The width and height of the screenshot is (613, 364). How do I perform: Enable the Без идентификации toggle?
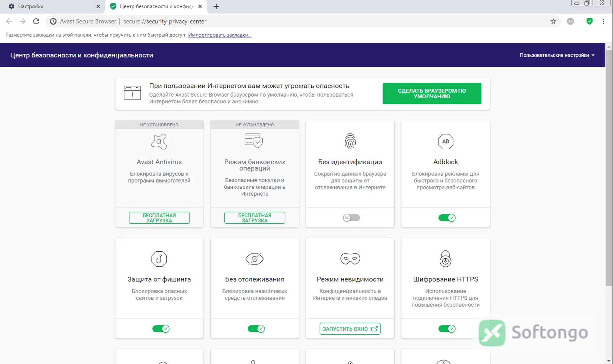(352, 218)
